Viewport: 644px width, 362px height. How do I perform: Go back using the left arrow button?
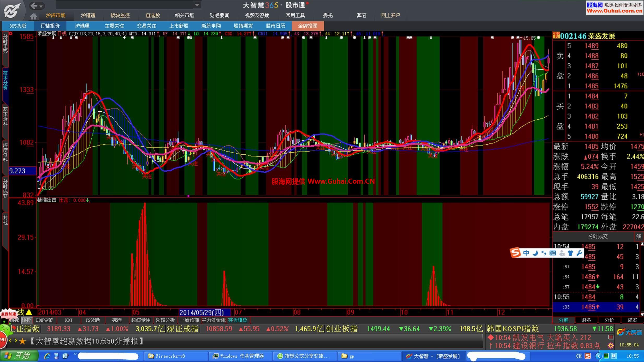[x=34, y=5]
